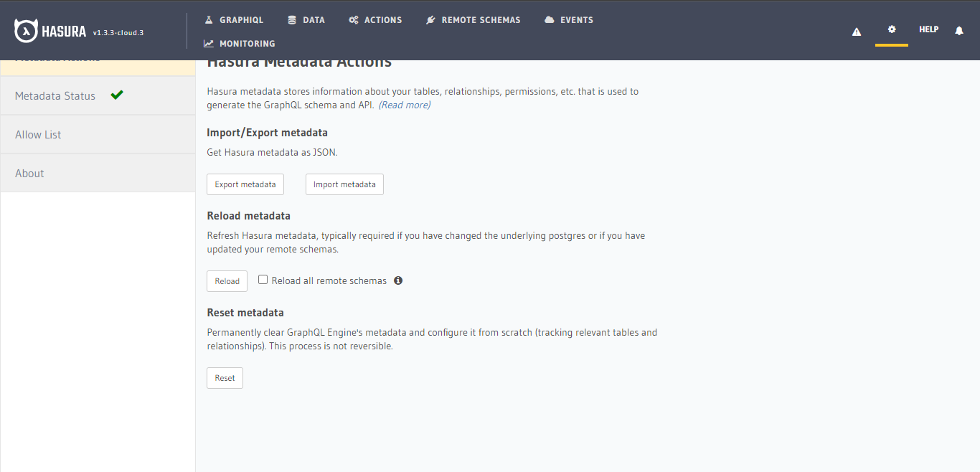Click the Remote Schemas wrench icon
980x472 pixels.
[432, 19]
